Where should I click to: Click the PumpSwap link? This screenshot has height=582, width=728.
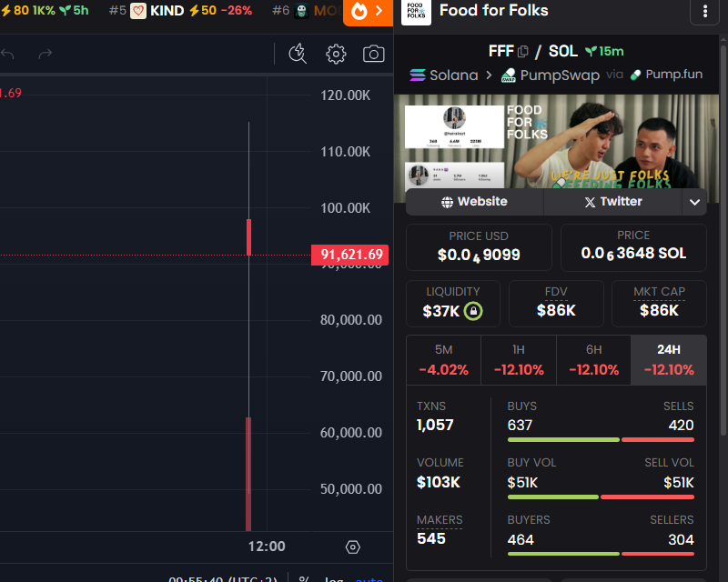click(551, 75)
